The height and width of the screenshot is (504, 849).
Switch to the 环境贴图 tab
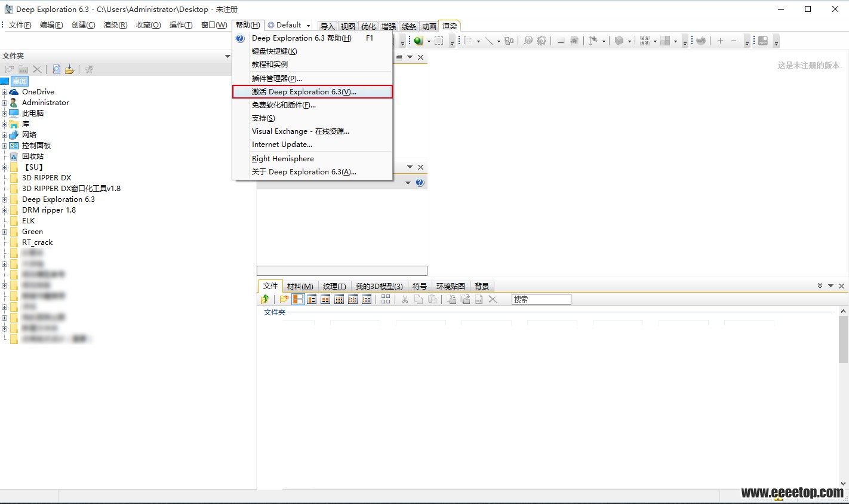coord(450,287)
